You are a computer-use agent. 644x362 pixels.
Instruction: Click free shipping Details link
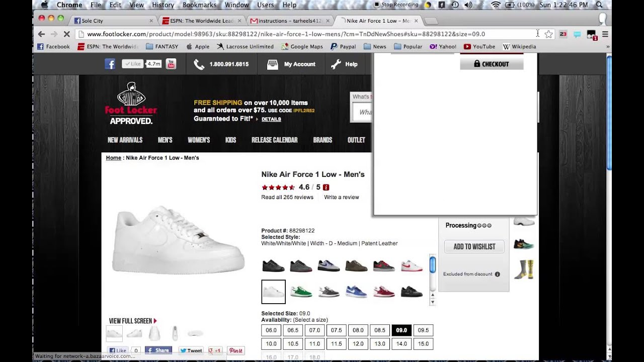pyautogui.click(x=271, y=119)
